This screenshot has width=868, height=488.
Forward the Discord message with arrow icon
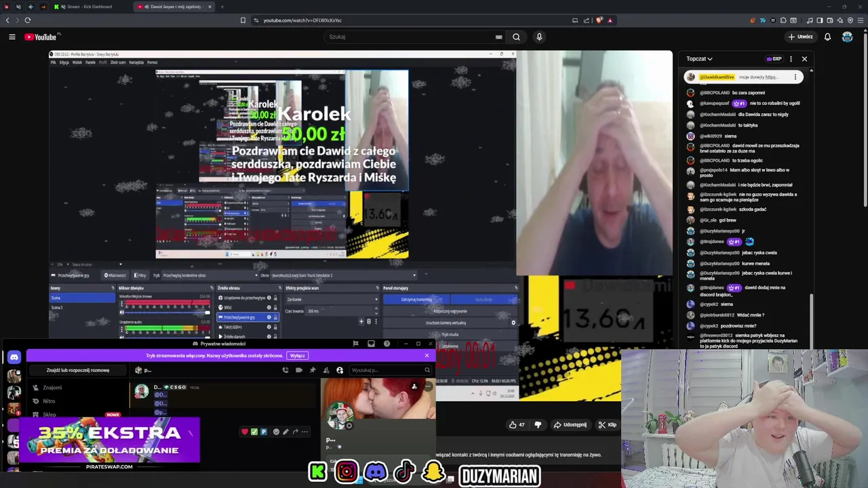pos(295,432)
